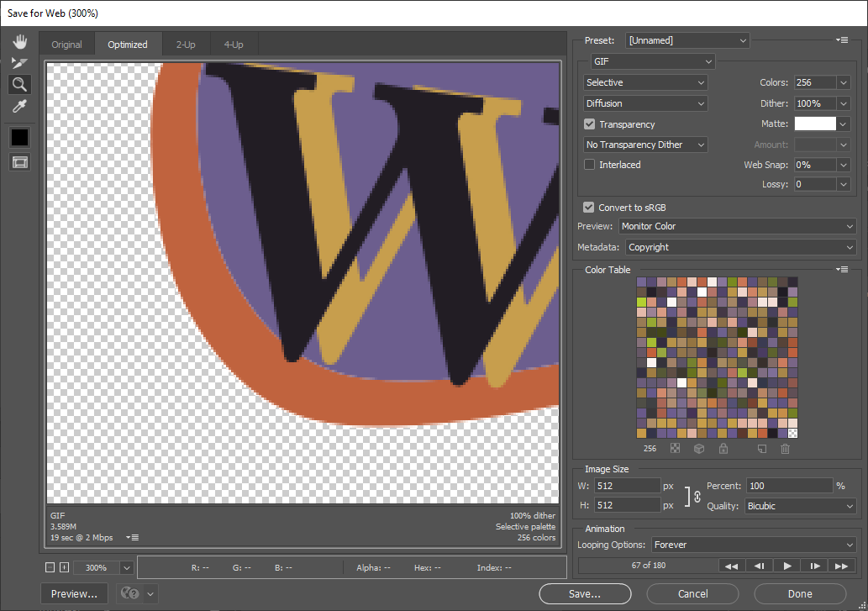
Task: Open the No Transparency Dither dropdown
Action: (x=645, y=145)
